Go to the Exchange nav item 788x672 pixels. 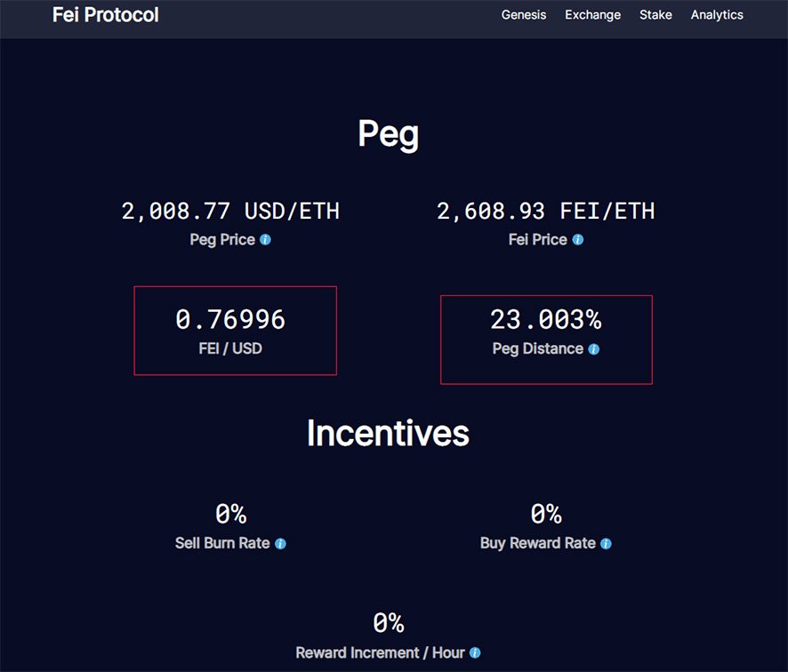[592, 15]
